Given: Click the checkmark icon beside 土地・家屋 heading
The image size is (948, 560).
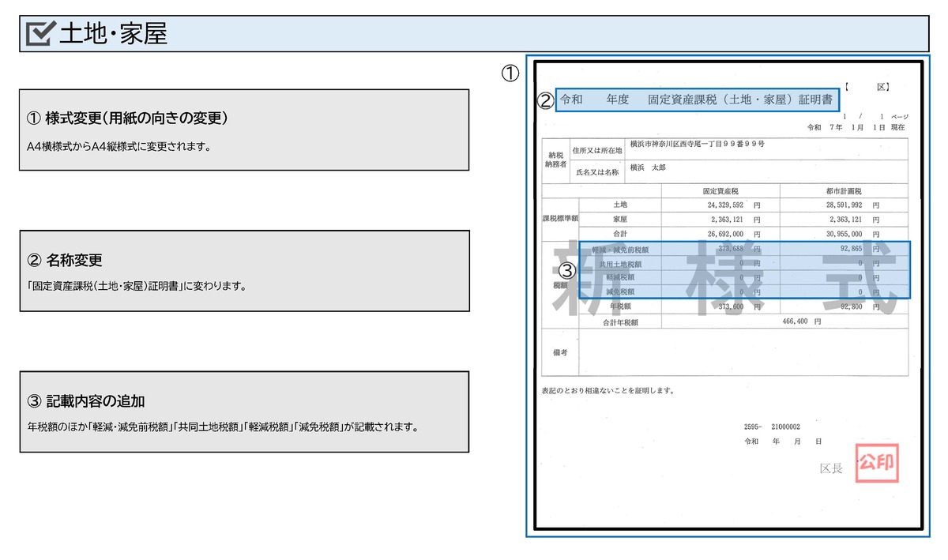Looking at the screenshot, I should coord(37,33).
